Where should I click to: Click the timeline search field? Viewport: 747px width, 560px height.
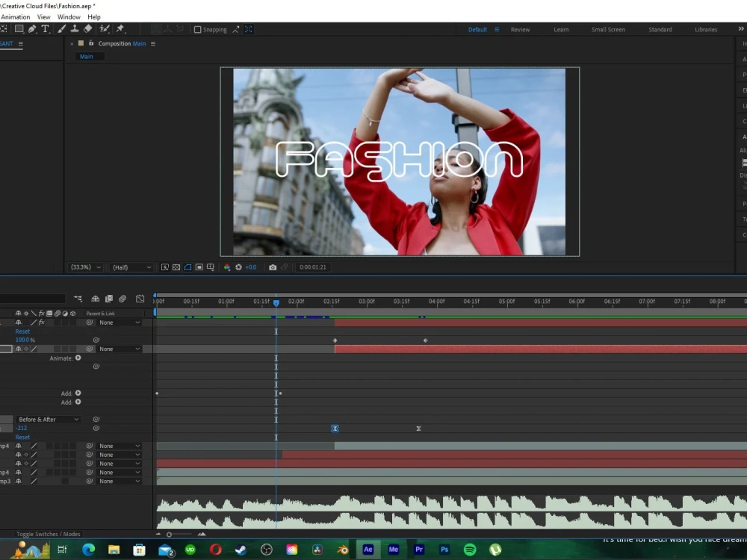point(32,299)
